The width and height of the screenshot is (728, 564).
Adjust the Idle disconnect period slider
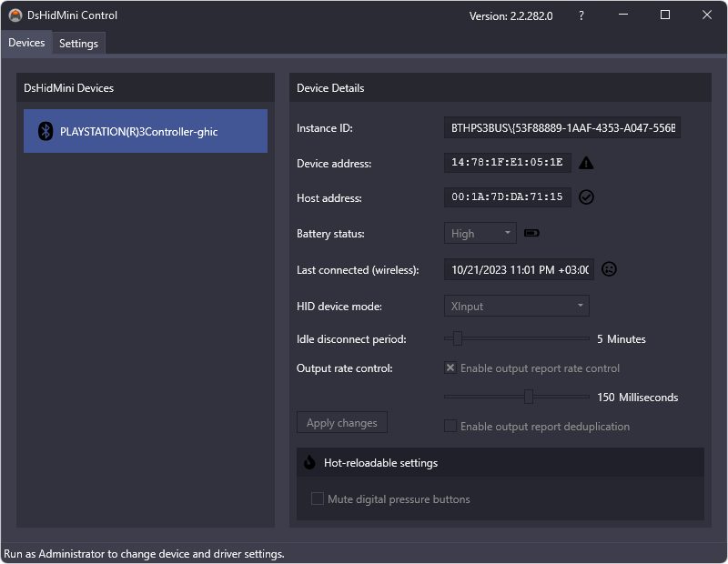click(517, 338)
